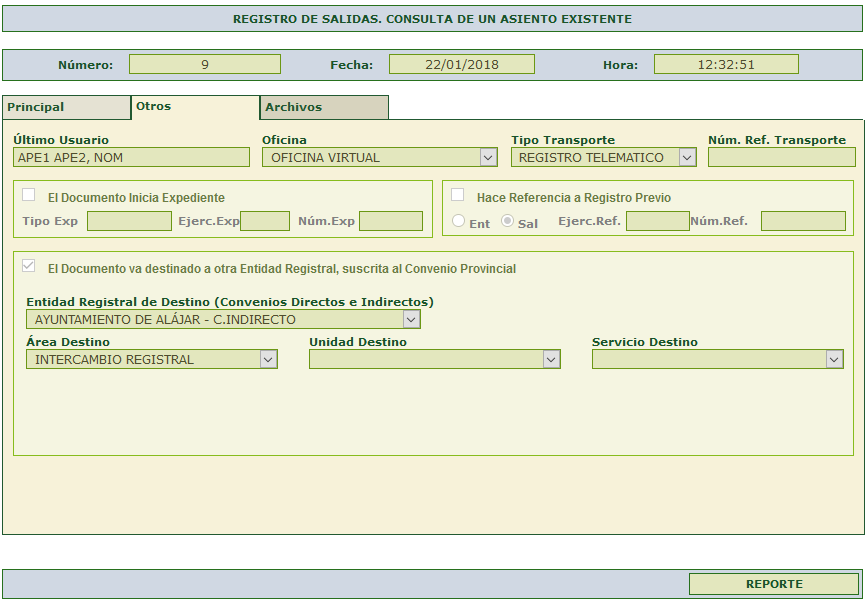The height and width of the screenshot is (601, 865).
Task: Click the 'Servicio Destino' label
Action: pyautogui.click(x=645, y=342)
